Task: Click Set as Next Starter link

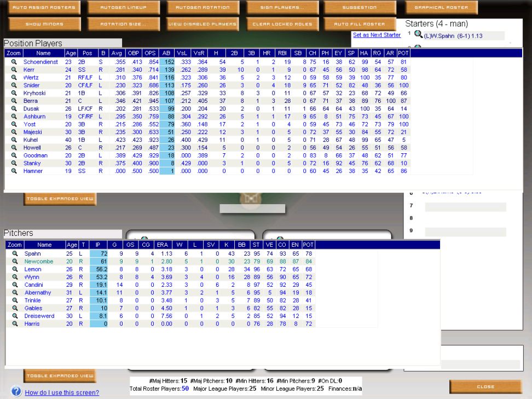Action: tap(377, 35)
